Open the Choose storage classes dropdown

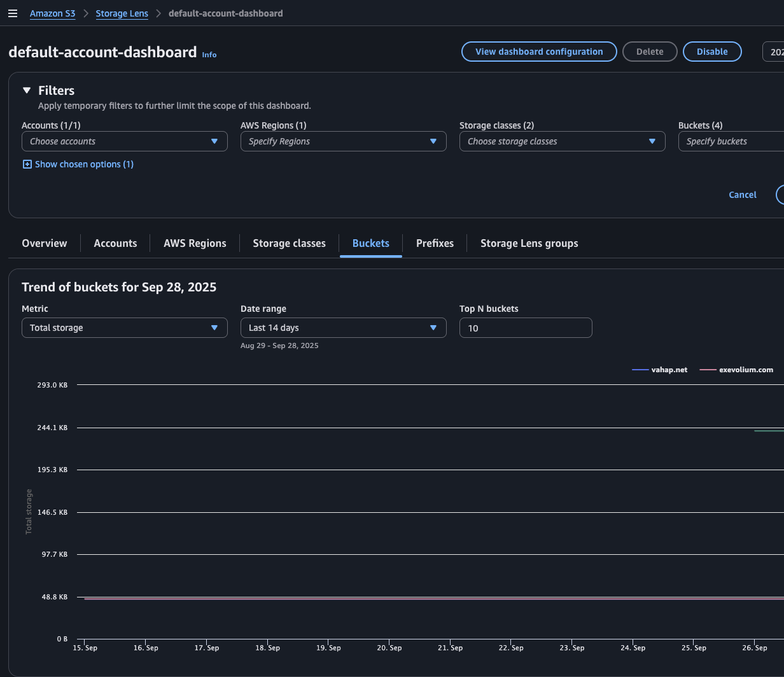click(x=562, y=141)
